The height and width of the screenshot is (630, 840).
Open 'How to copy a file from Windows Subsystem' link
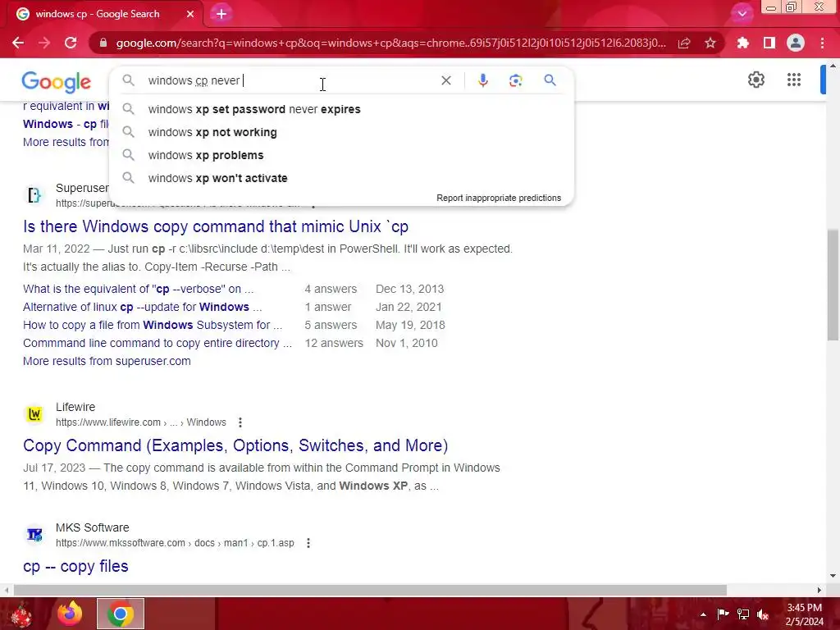click(x=153, y=325)
